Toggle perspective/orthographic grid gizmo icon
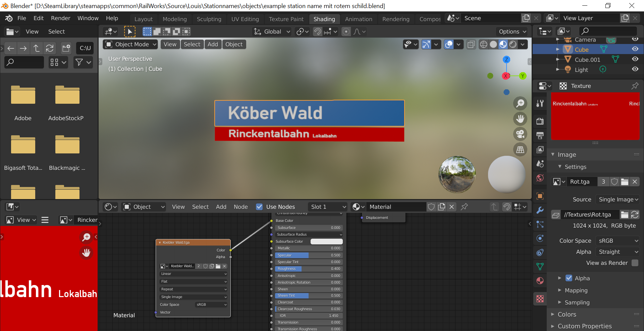 coord(520,150)
